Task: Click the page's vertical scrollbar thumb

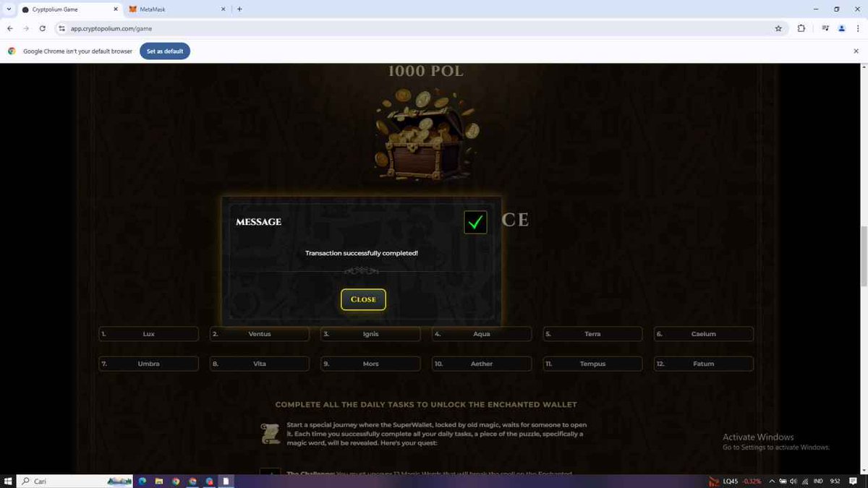Action: click(x=863, y=257)
